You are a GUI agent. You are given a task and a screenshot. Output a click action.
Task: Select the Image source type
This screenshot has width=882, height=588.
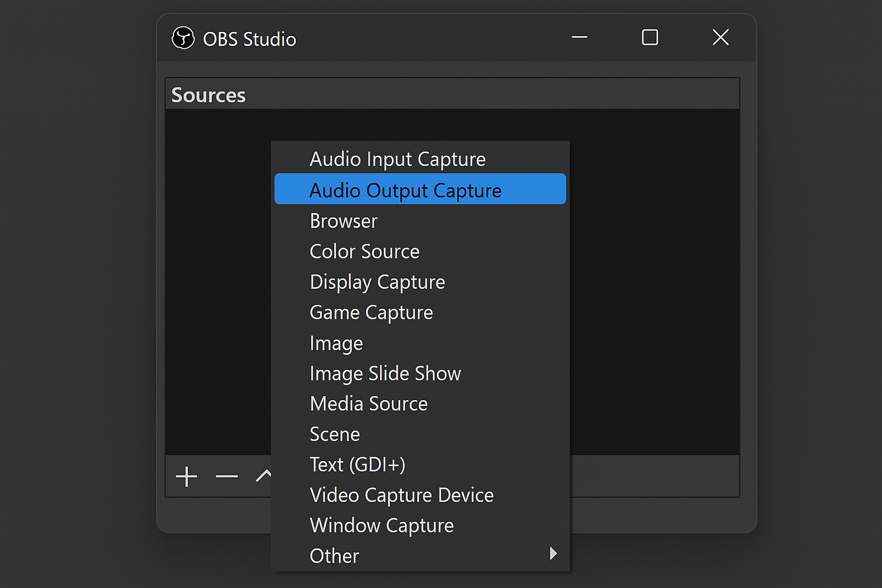(336, 343)
